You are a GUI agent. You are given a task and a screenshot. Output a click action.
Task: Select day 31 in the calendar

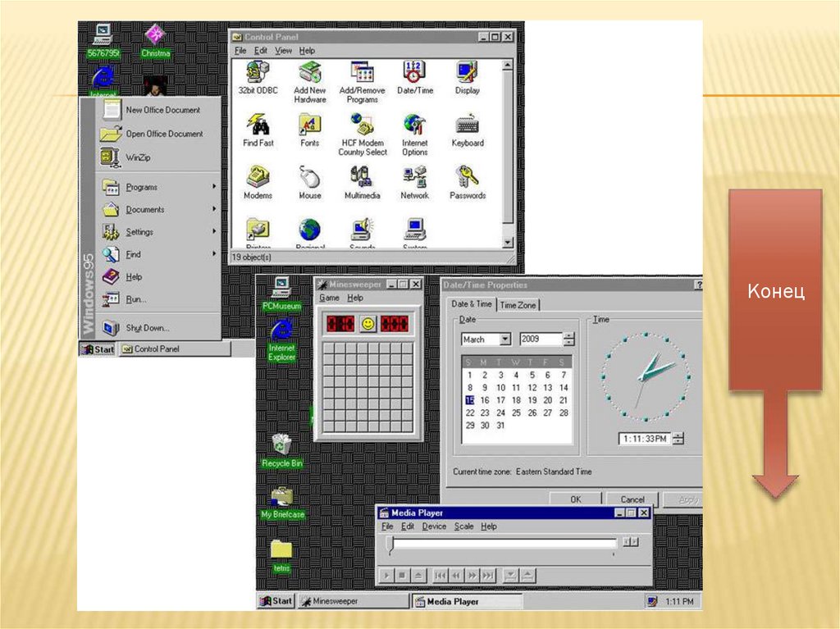pyautogui.click(x=500, y=426)
